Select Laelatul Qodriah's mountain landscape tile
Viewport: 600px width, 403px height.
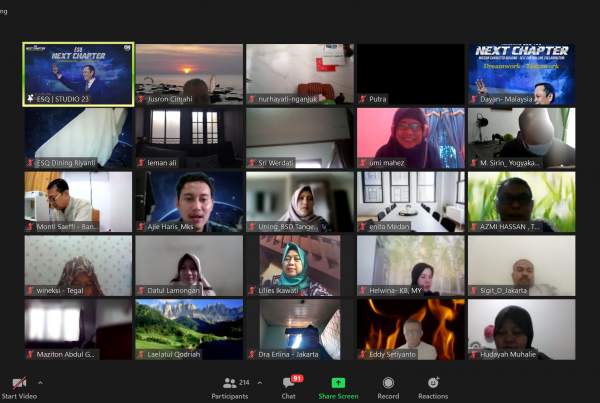(x=189, y=327)
